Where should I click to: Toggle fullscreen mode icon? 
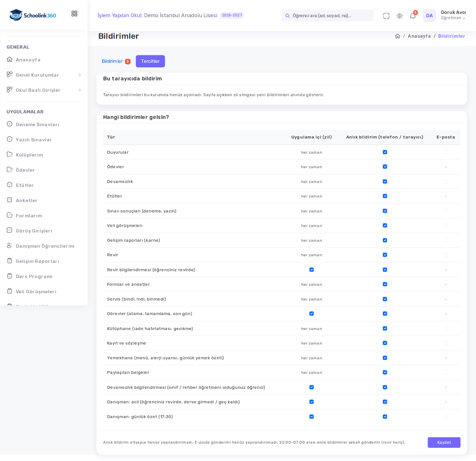pyautogui.click(x=386, y=16)
